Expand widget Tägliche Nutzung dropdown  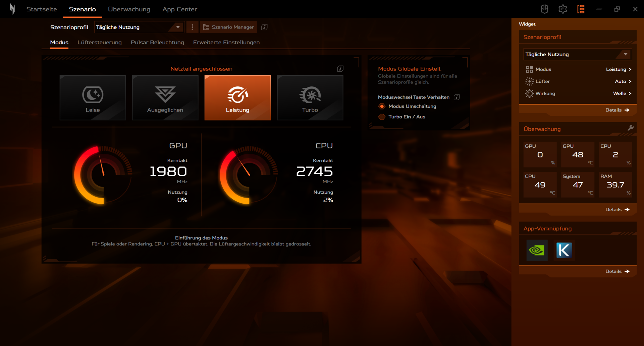(x=577, y=54)
